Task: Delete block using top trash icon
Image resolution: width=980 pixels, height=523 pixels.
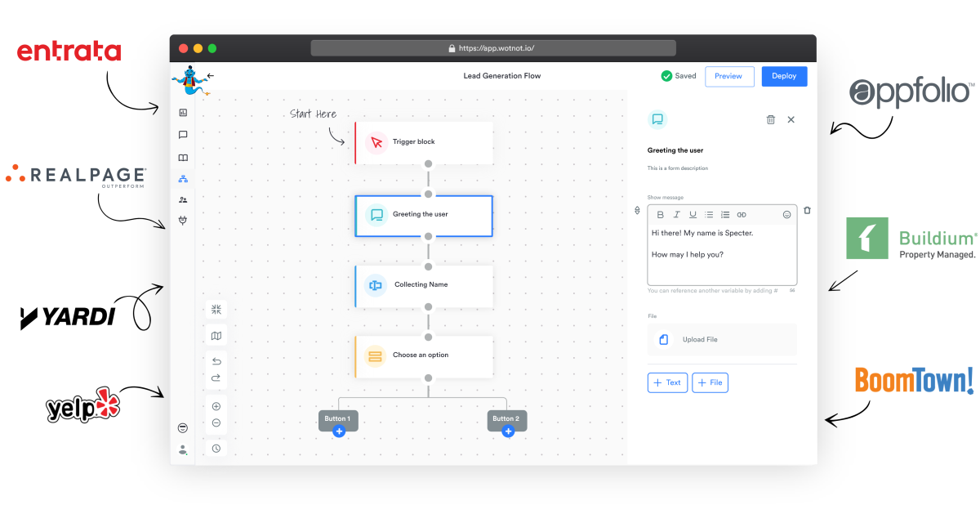Action: pos(771,119)
